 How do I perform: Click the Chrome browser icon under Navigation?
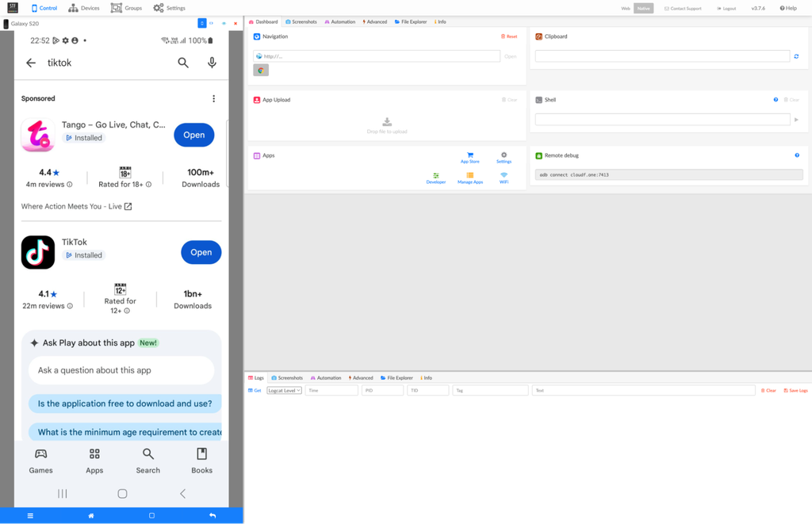click(x=260, y=71)
